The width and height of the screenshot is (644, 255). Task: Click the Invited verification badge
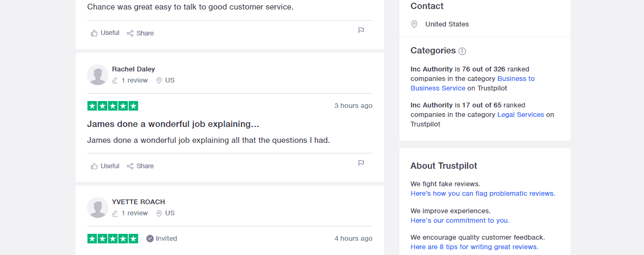click(162, 239)
